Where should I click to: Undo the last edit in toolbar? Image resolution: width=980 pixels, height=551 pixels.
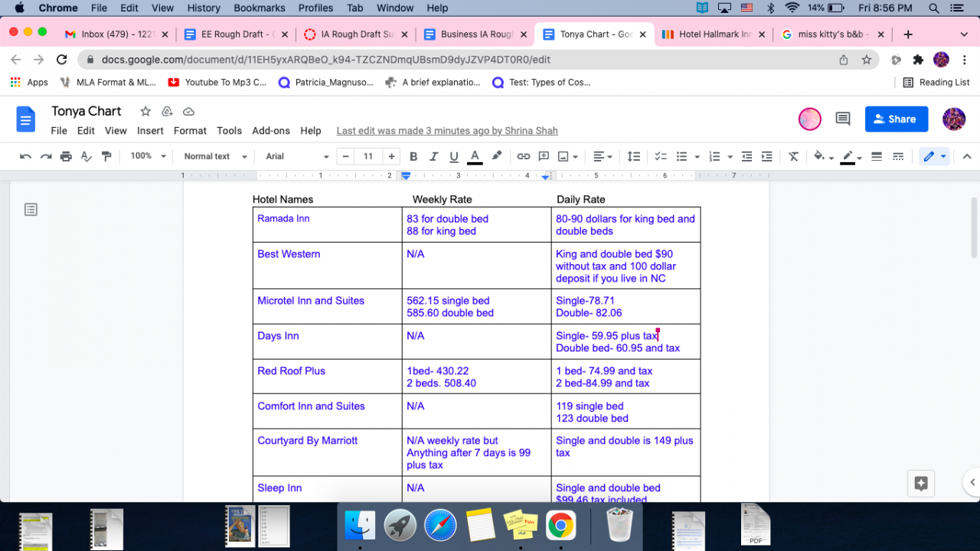[x=25, y=156]
